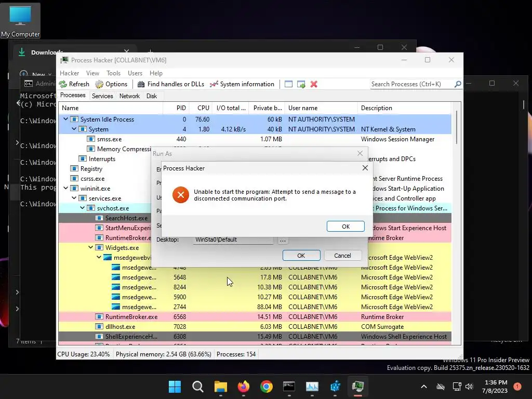Screen dimensions: 532x399
Task: Open the Help menu
Action: coord(156,73)
